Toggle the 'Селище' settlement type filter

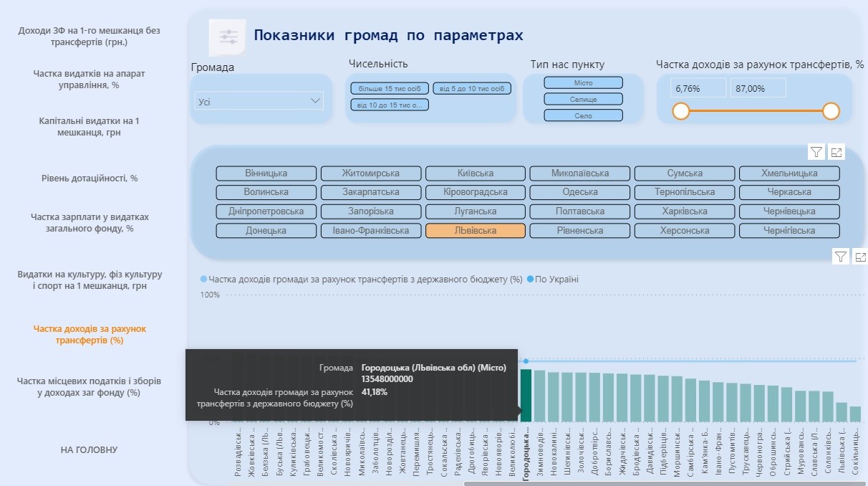coord(583,100)
